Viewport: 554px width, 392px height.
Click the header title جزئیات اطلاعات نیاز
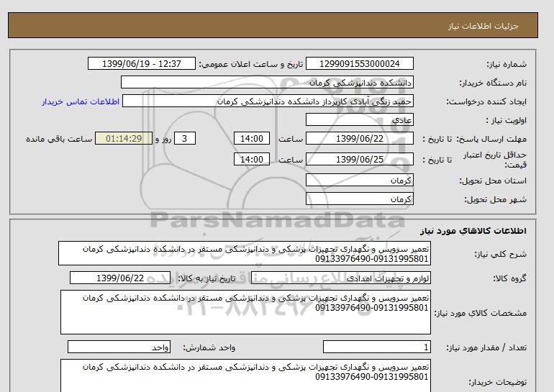[x=483, y=26]
